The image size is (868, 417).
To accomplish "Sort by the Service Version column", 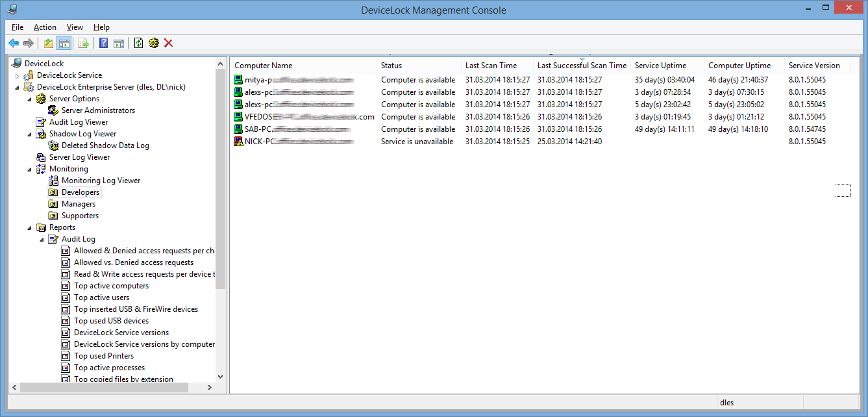I will tap(817, 66).
